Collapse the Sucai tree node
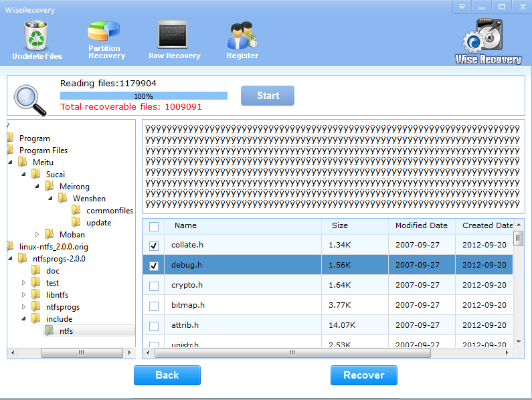Viewport: 532px width, 400px height. (x=23, y=175)
